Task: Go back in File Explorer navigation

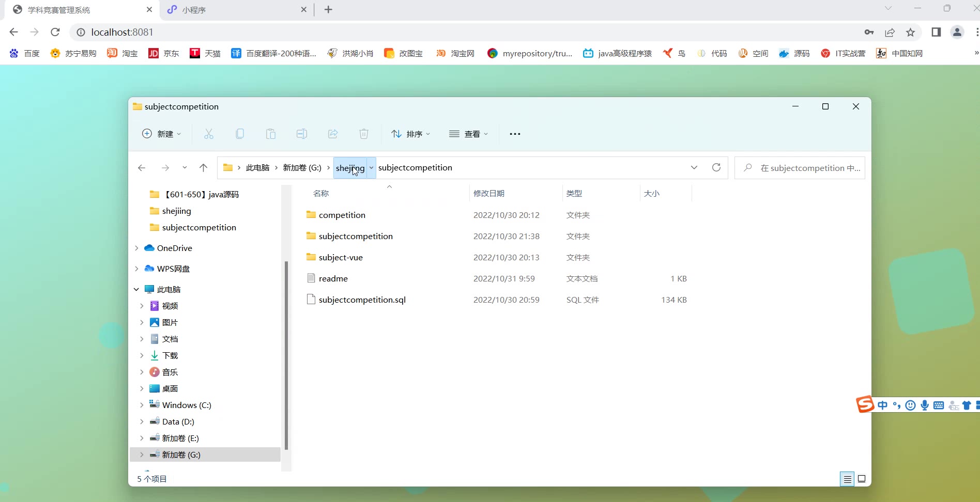Action: (142, 168)
